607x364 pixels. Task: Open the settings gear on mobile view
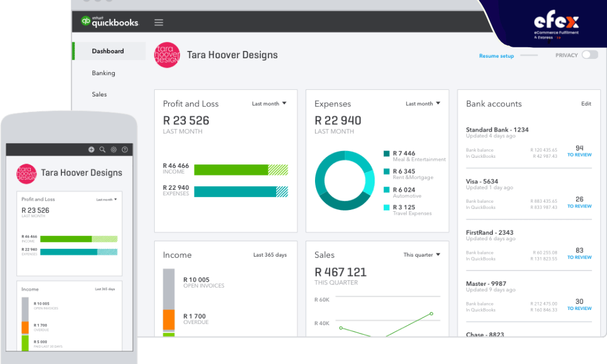coord(114,149)
